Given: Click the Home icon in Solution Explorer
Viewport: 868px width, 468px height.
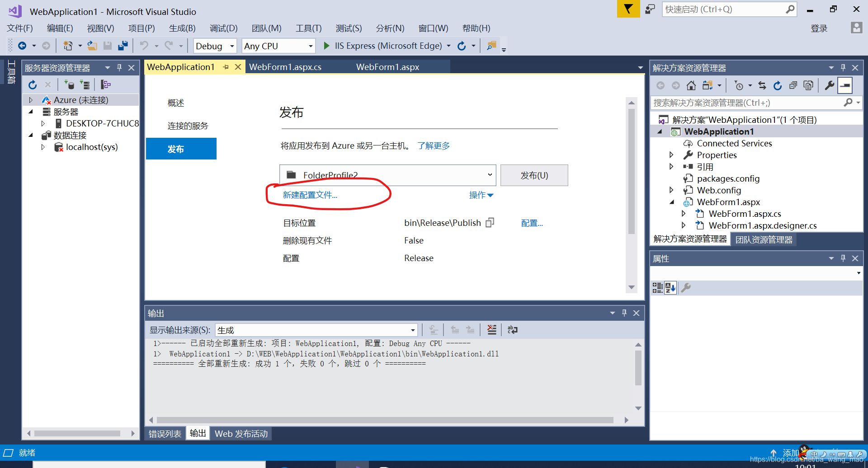Looking at the screenshot, I should pyautogui.click(x=691, y=85).
